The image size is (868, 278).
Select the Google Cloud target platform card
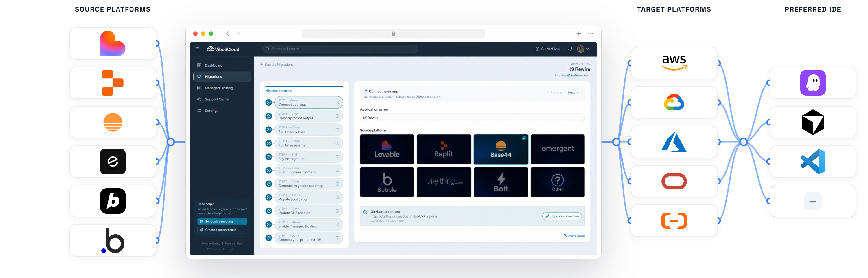click(x=674, y=103)
